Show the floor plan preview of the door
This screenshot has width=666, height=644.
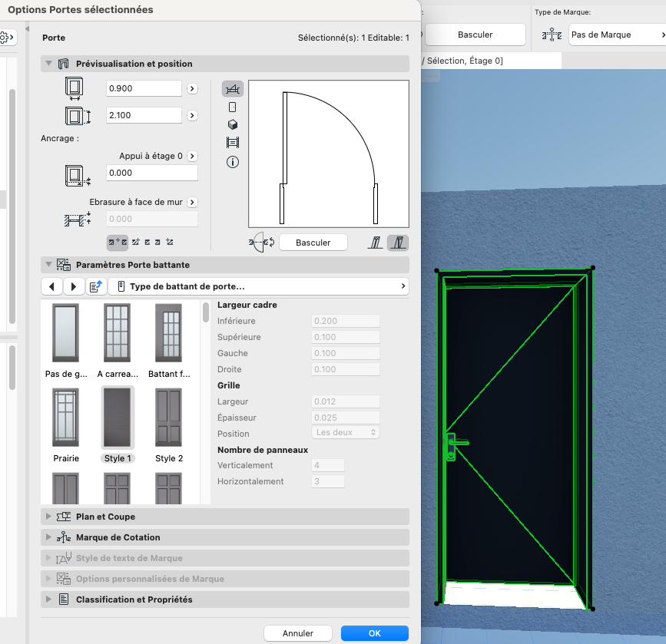click(x=232, y=89)
